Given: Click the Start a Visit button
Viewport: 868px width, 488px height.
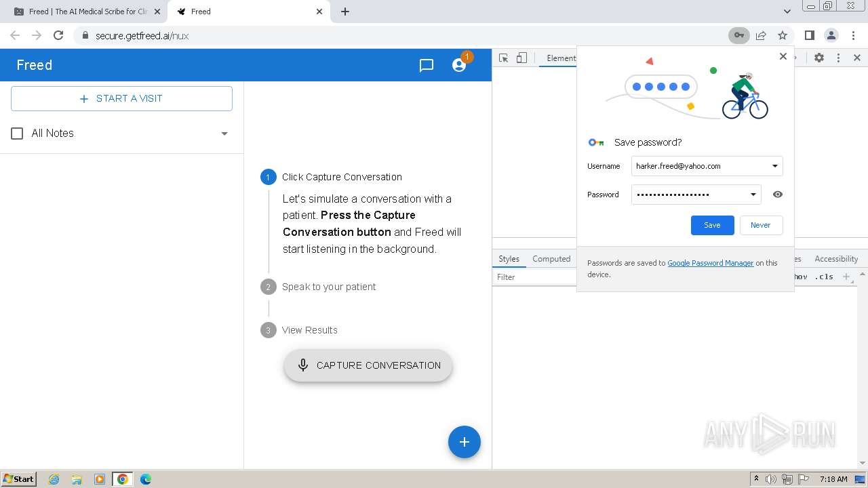Looking at the screenshot, I should (x=121, y=98).
